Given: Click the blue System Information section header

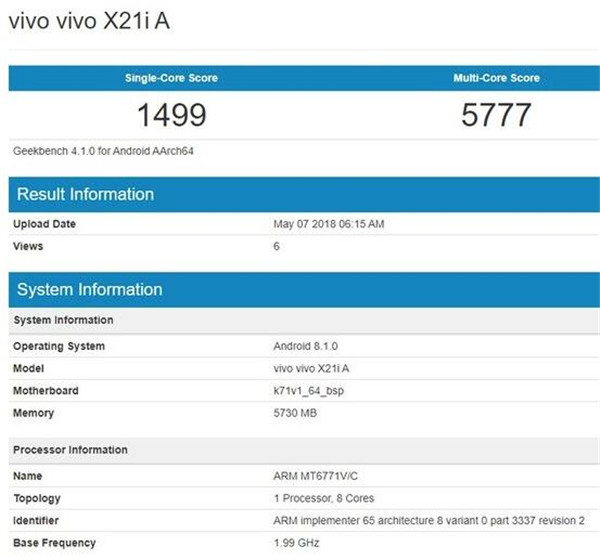Looking at the screenshot, I should click(x=90, y=290).
